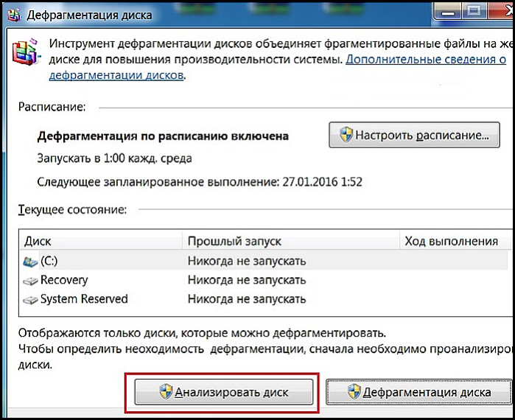
Task: Select the System Reserved row label
Action: click(84, 299)
